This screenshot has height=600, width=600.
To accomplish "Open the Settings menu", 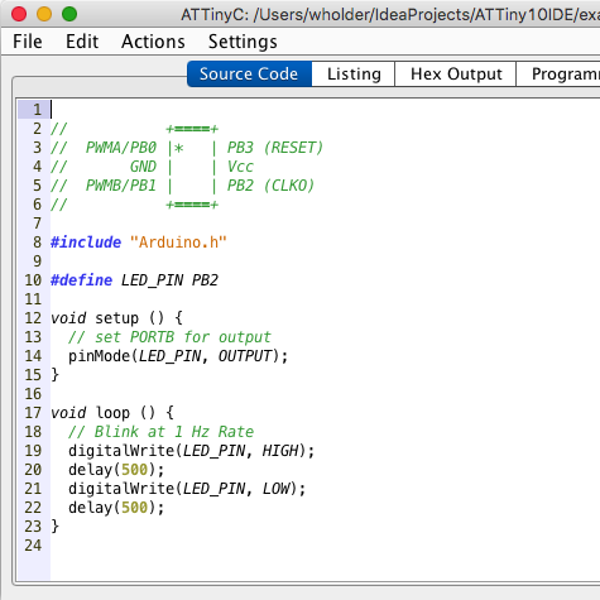I will click(243, 41).
